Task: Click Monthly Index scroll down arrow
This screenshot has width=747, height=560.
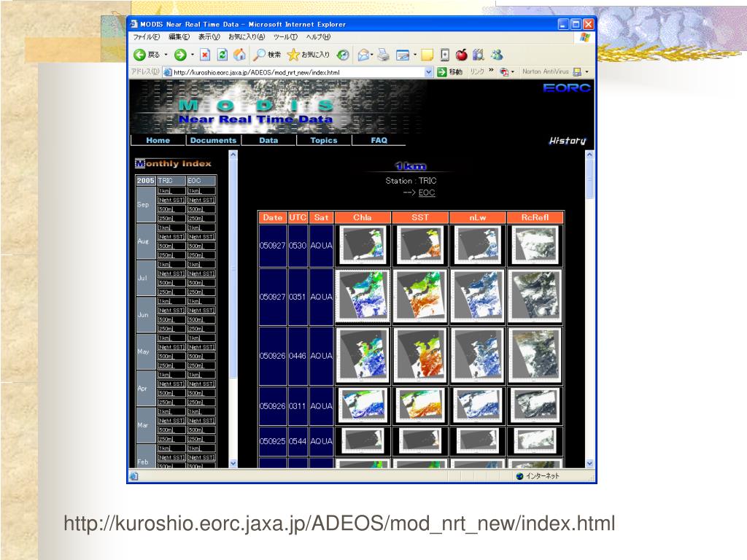Action: [233, 463]
